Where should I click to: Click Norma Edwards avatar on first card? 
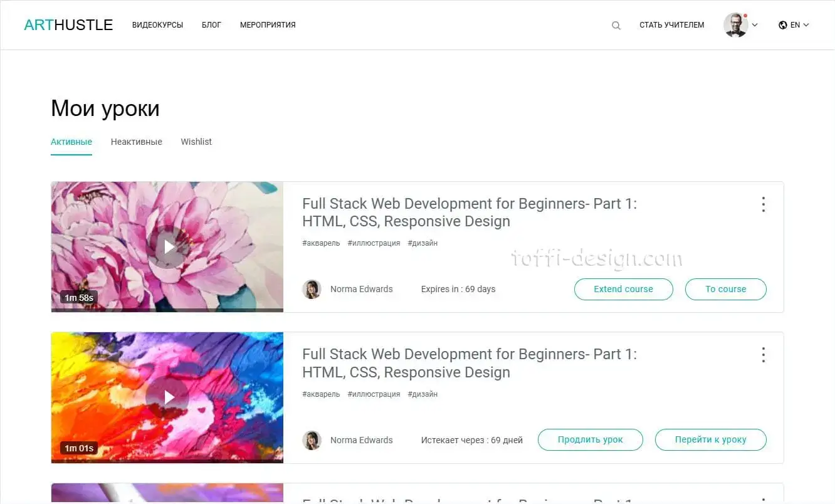coord(312,289)
